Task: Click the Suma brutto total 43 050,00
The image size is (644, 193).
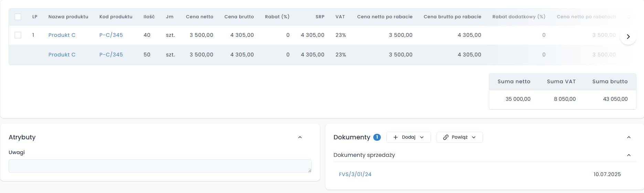Action: tap(615, 99)
